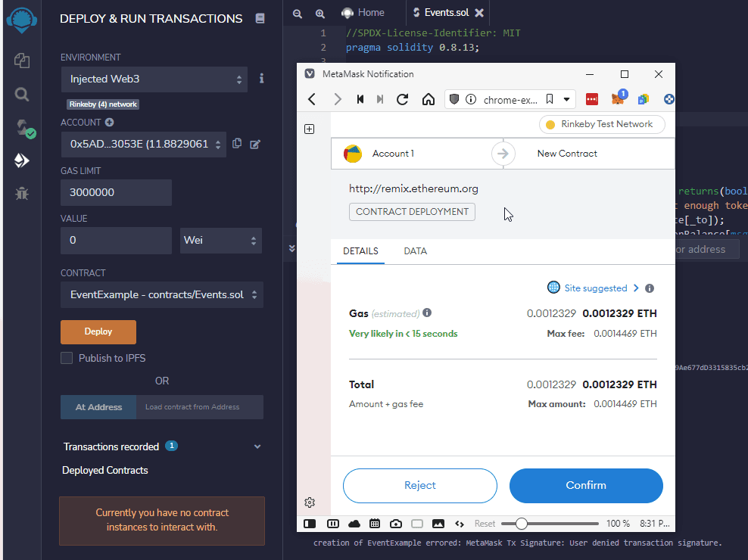Viewport: 748px width, 560px height.
Task: Click the site info icon in address bar
Action: click(x=471, y=99)
